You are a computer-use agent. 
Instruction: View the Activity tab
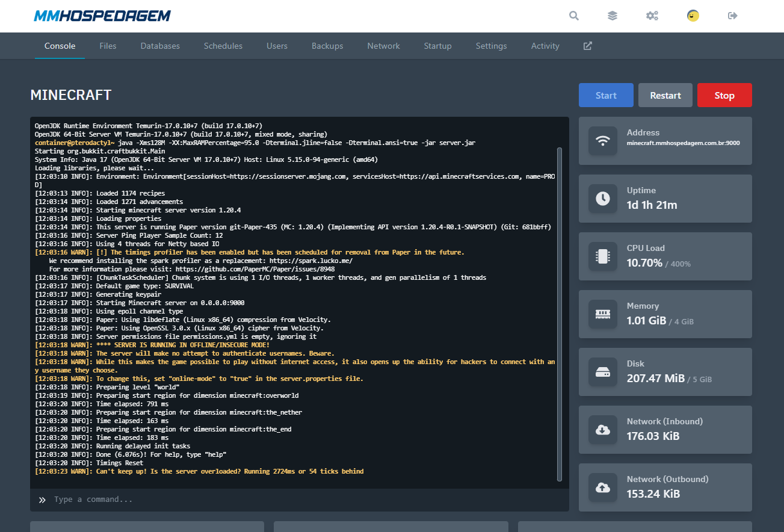[x=545, y=46]
